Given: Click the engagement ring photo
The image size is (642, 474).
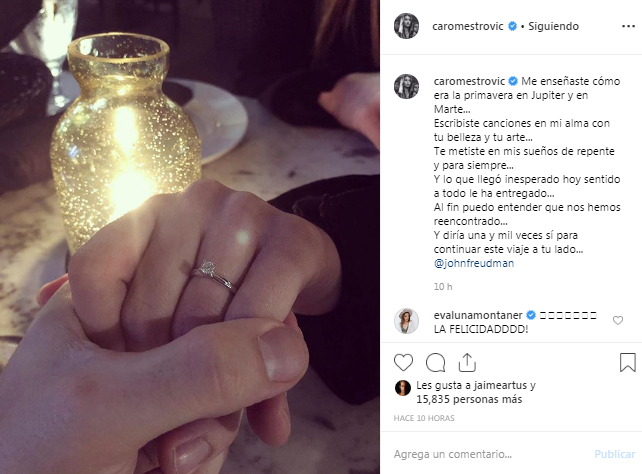Looking at the screenshot, I should [190, 237].
